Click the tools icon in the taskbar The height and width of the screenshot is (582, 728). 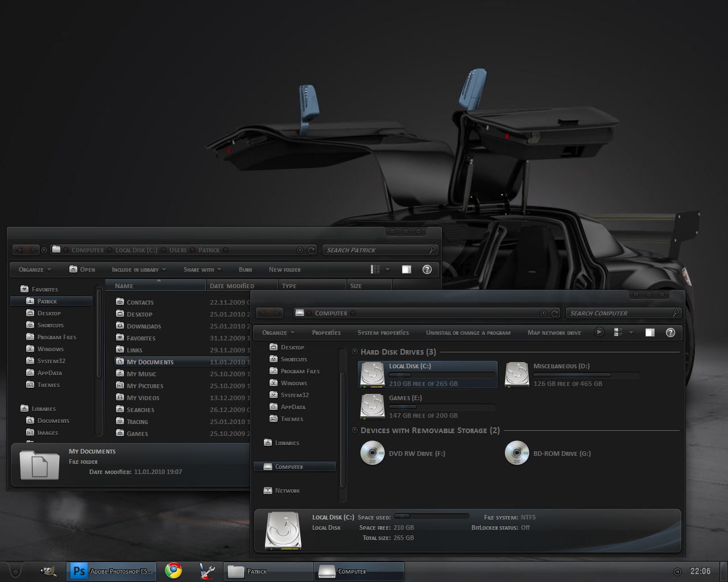[207, 571]
